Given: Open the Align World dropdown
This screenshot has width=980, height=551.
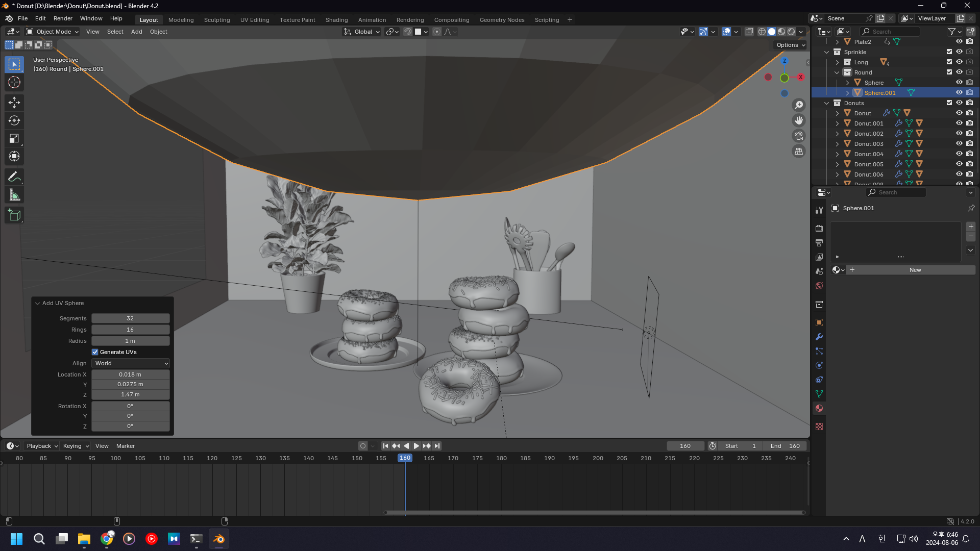Looking at the screenshot, I should coord(131,363).
